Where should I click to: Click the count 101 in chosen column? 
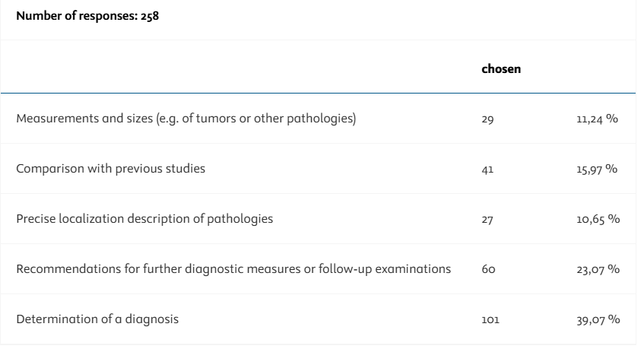pos(490,319)
